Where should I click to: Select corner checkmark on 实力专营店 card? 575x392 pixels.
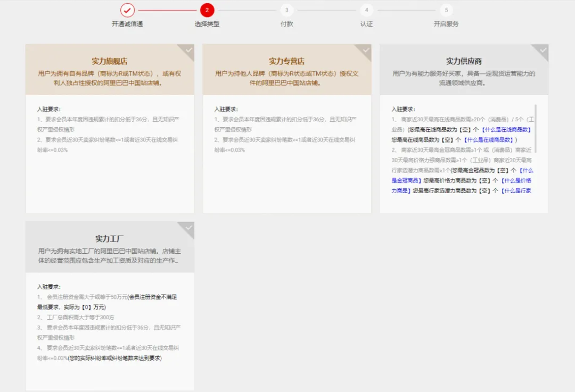coord(365,51)
